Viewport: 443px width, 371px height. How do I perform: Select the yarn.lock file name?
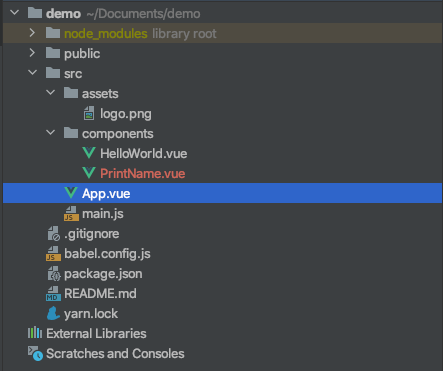click(x=91, y=314)
